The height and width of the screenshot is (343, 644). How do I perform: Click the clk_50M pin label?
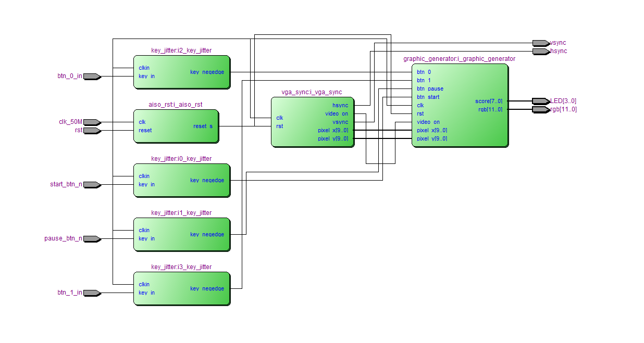click(x=70, y=122)
